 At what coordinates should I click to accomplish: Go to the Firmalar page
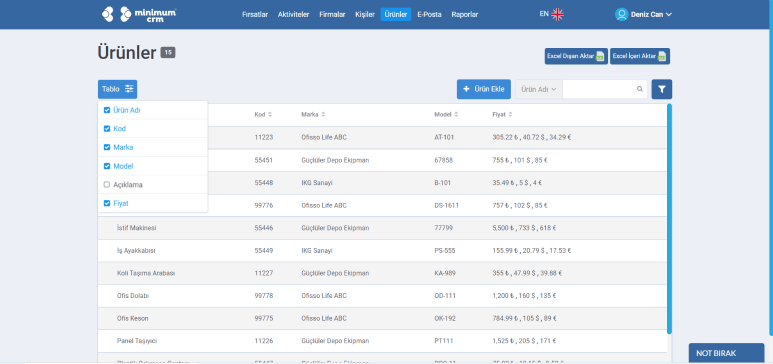tap(332, 14)
